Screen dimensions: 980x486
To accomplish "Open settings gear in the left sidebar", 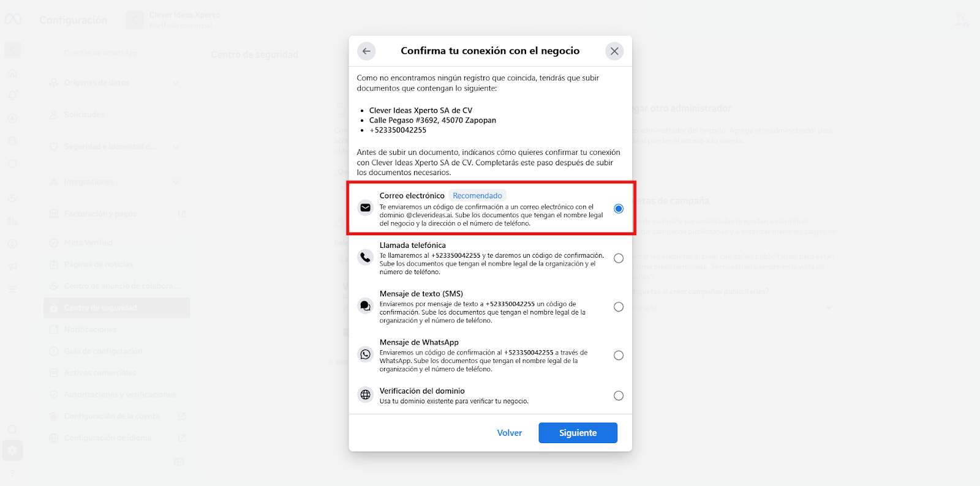I will click(x=12, y=450).
